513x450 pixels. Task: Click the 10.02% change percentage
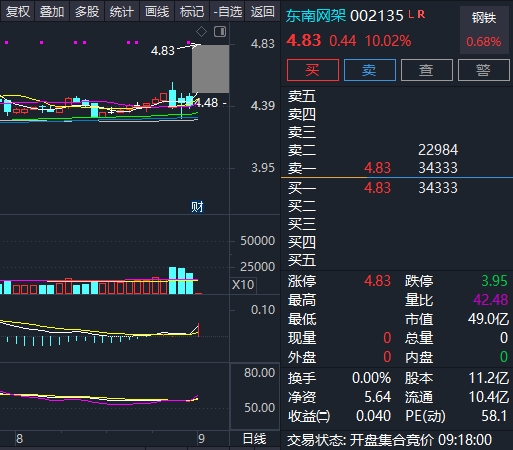(x=388, y=41)
